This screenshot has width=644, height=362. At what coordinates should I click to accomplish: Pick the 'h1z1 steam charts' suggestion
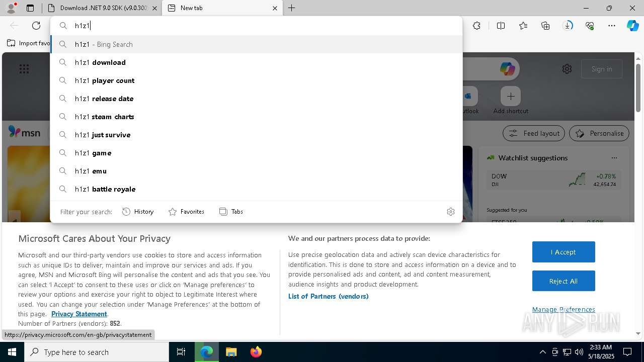click(x=256, y=117)
